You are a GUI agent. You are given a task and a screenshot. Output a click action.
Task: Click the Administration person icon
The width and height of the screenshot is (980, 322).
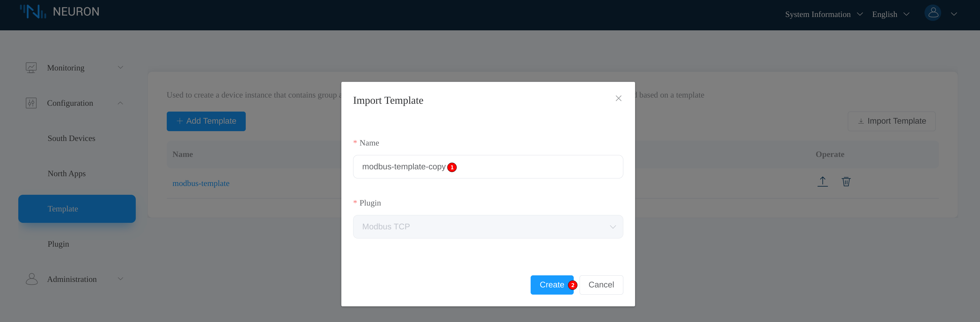pyautogui.click(x=32, y=279)
